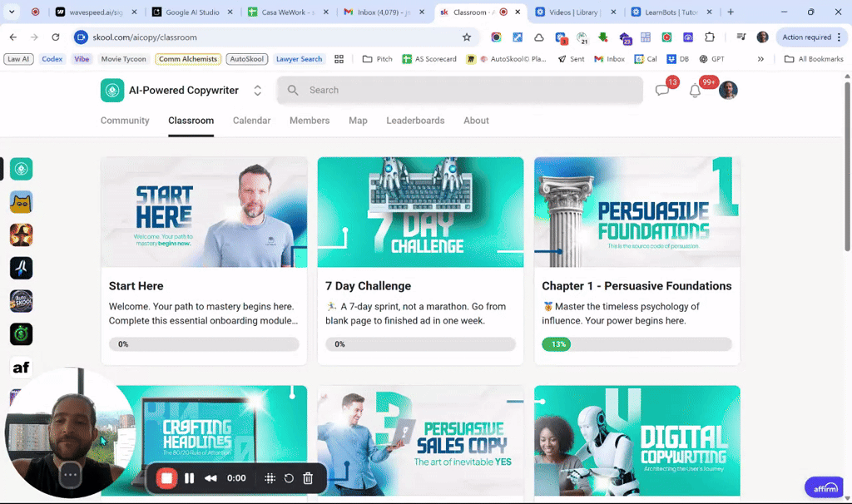Delete the recording with trash icon
The width and height of the screenshot is (852, 504).
(x=308, y=478)
